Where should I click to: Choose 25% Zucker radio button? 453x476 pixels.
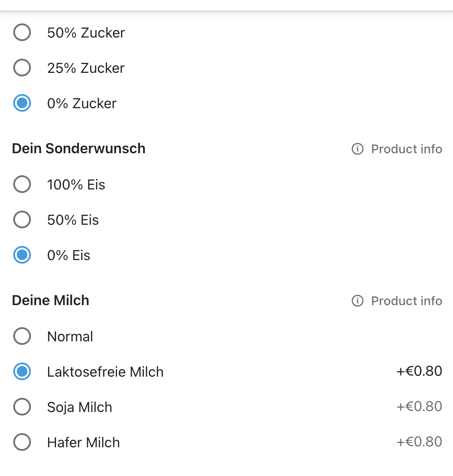pyautogui.click(x=22, y=68)
